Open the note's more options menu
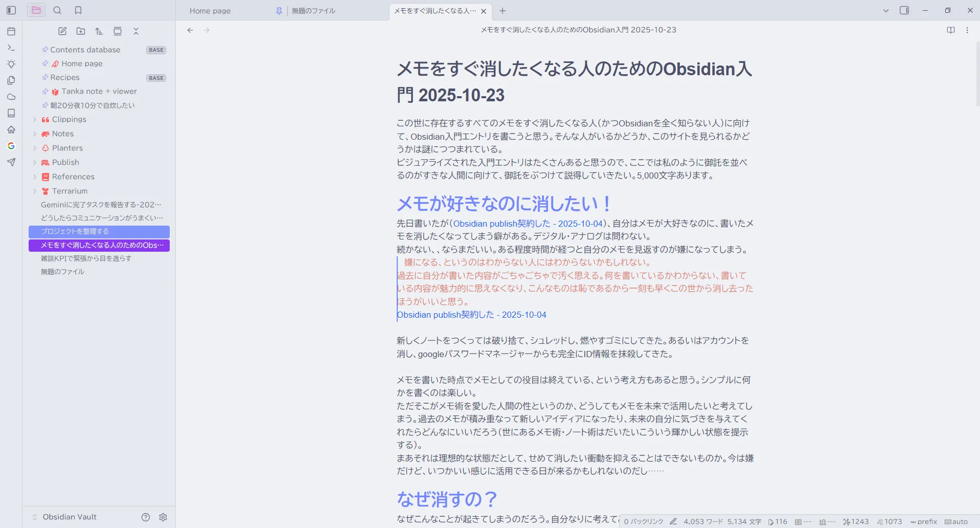 click(967, 30)
